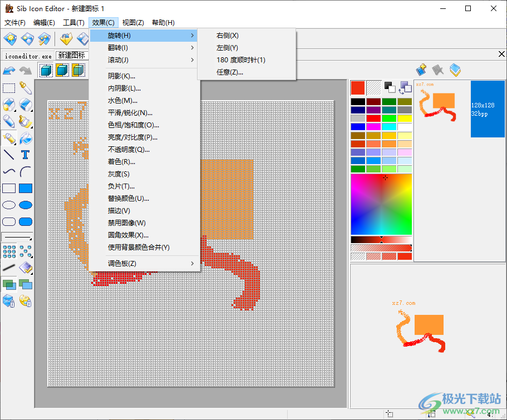Select the filled Ellipse tool
Viewport: 507px width, 420px height.
26,205
